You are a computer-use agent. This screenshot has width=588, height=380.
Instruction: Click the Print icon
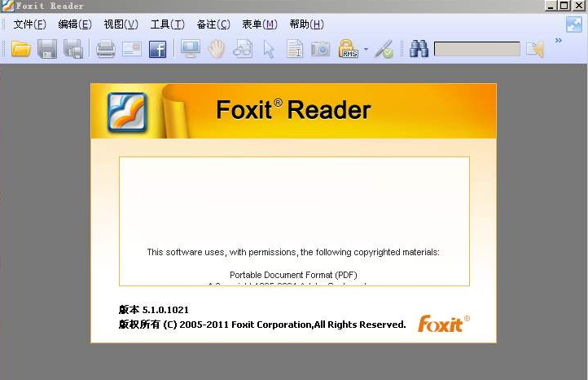(x=106, y=49)
